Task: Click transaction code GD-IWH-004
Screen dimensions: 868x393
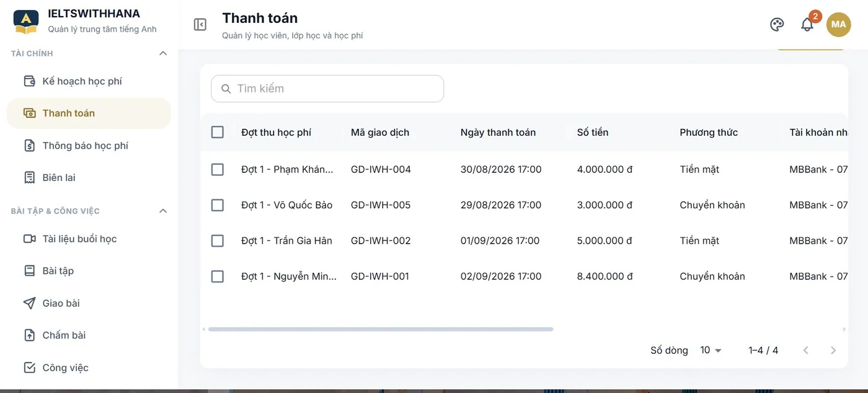Action: tap(381, 169)
